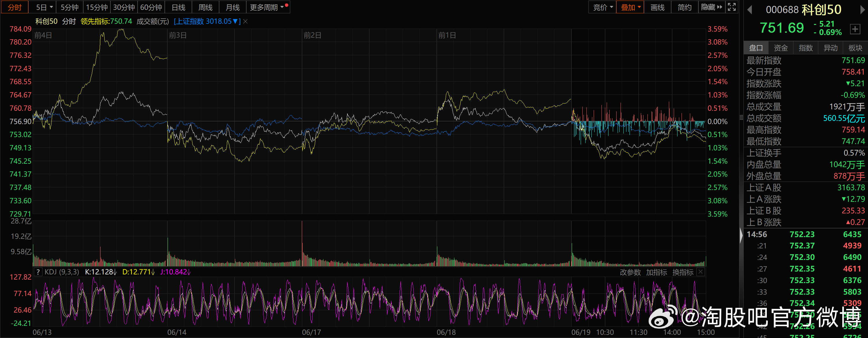Click the KDJ help question mark icon
Viewport: 868px width, 338px height.
(x=38, y=272)
